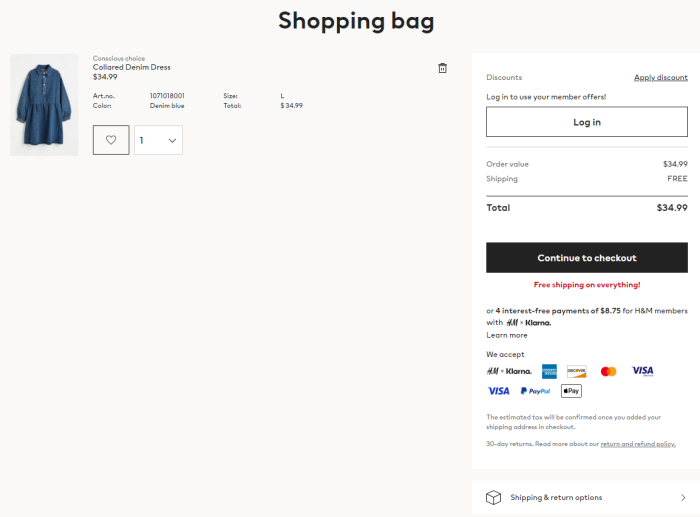Click the 'Denim blue' color value
Viewport: 700px width, 517px height.
tap(167, 106)
